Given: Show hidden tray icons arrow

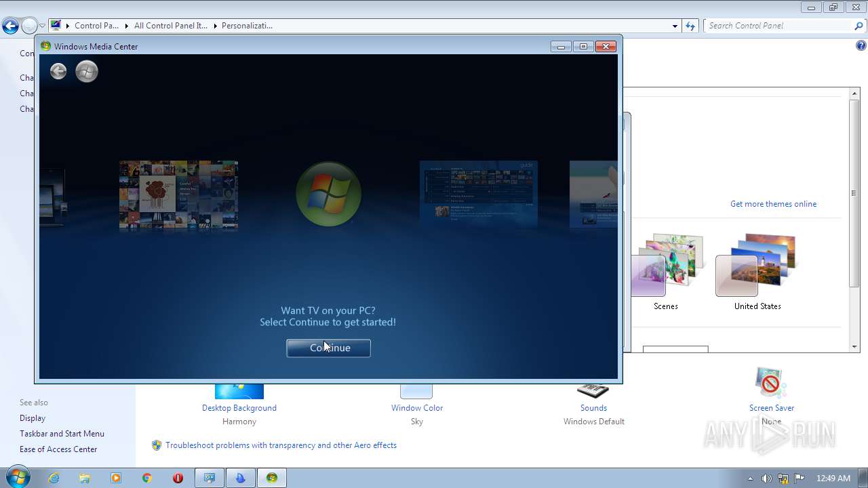Looking at the screenshot, I should pyautogui.click(x=750, y=479).
